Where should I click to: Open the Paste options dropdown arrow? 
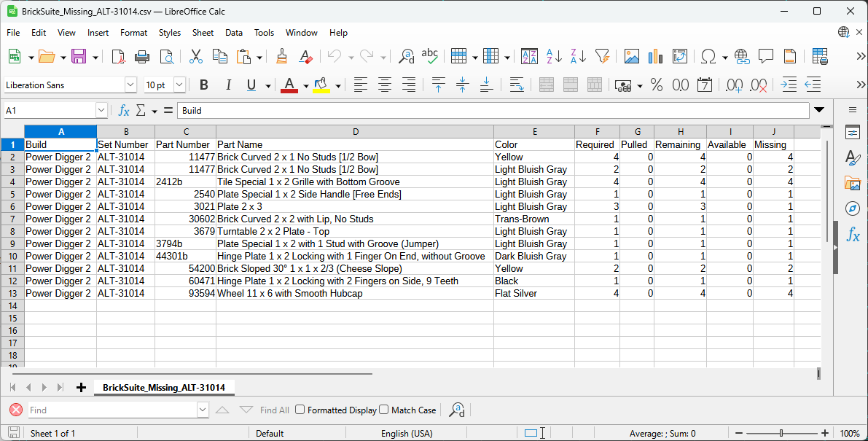click(x=259, y=57)
